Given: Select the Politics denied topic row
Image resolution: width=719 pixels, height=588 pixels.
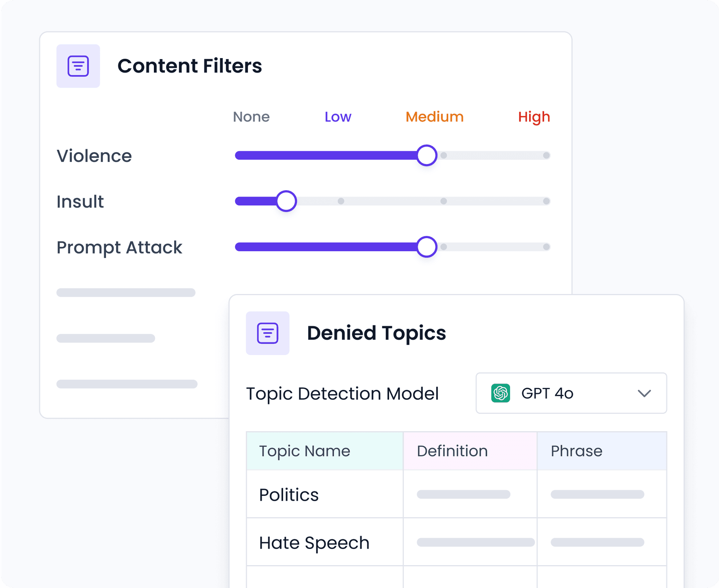Looking at the screenshot, I should 288,494.
